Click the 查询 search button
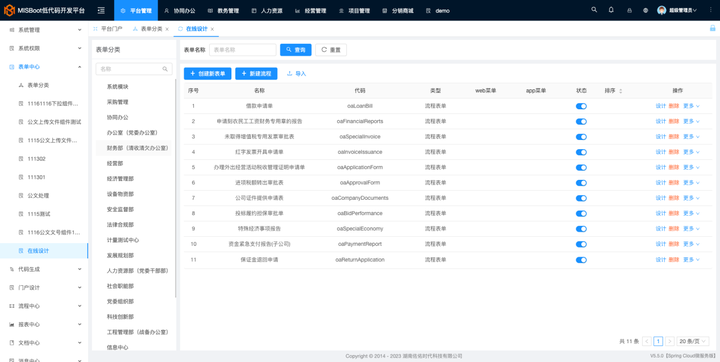 pos(296,50)
